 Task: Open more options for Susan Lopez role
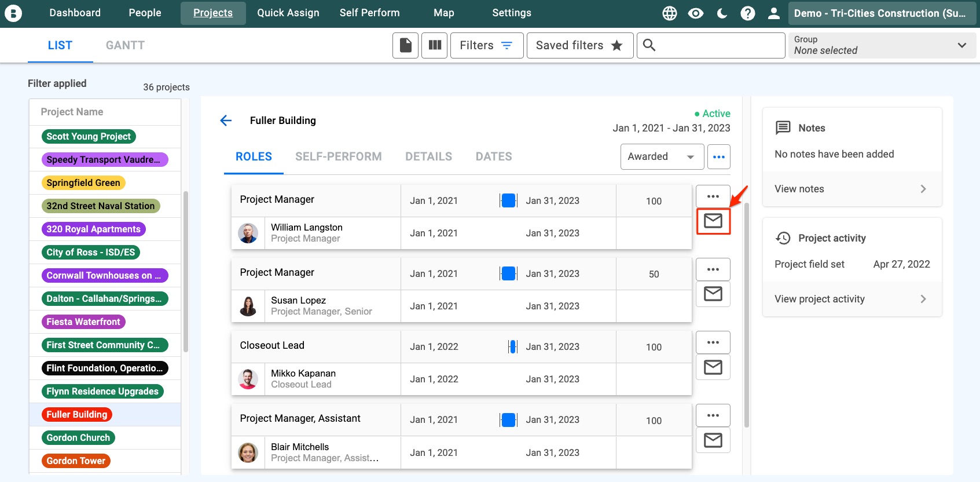pos(713,269)
